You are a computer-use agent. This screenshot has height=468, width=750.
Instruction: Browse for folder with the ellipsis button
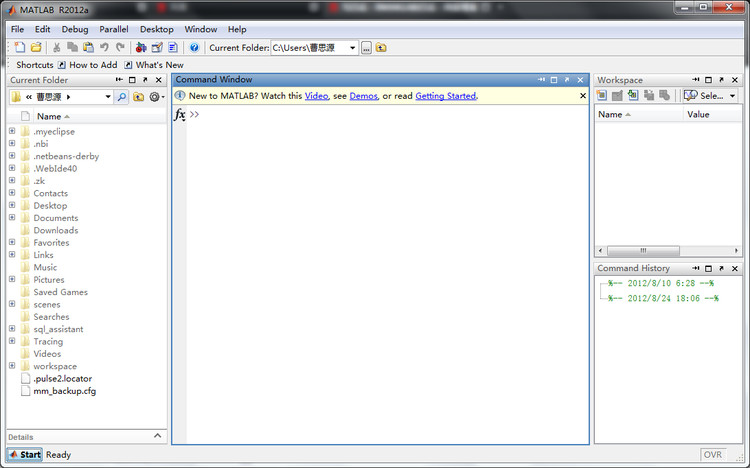pos(366,48)
